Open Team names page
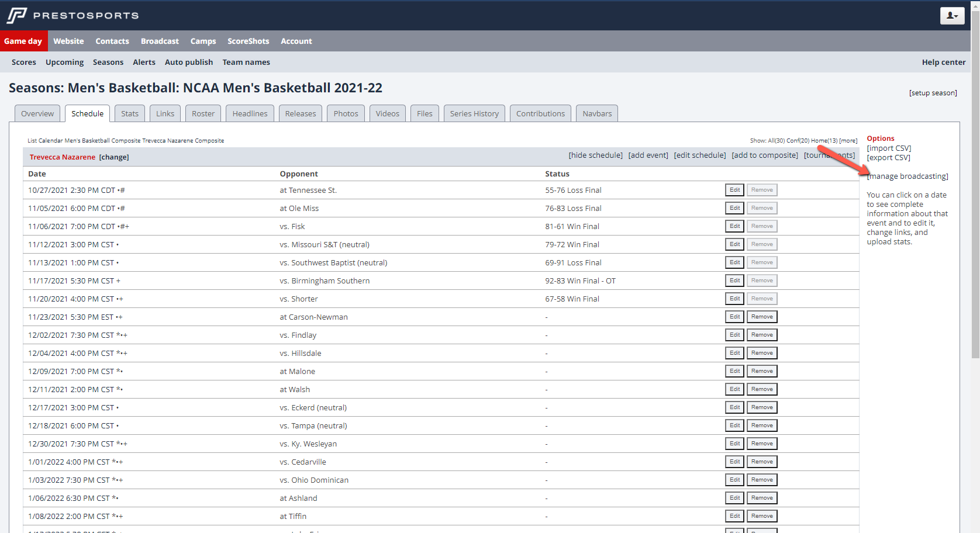The width and height of the screenshot is (980, 533). [x=246, y=62]
